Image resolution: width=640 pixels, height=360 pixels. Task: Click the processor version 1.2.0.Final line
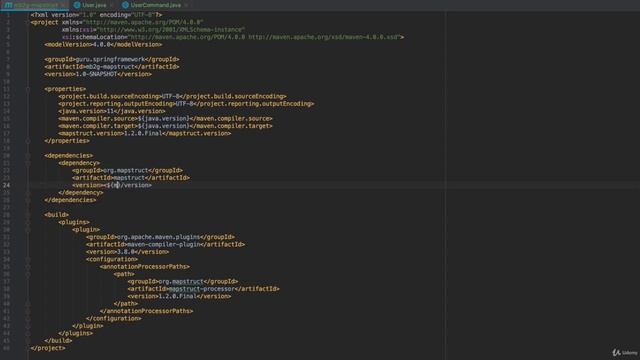click(179, 296)
